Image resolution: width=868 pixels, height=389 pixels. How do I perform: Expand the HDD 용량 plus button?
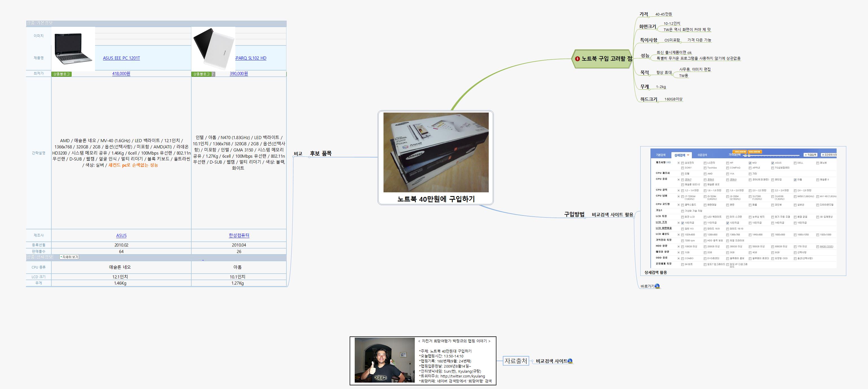click(678, 247)
